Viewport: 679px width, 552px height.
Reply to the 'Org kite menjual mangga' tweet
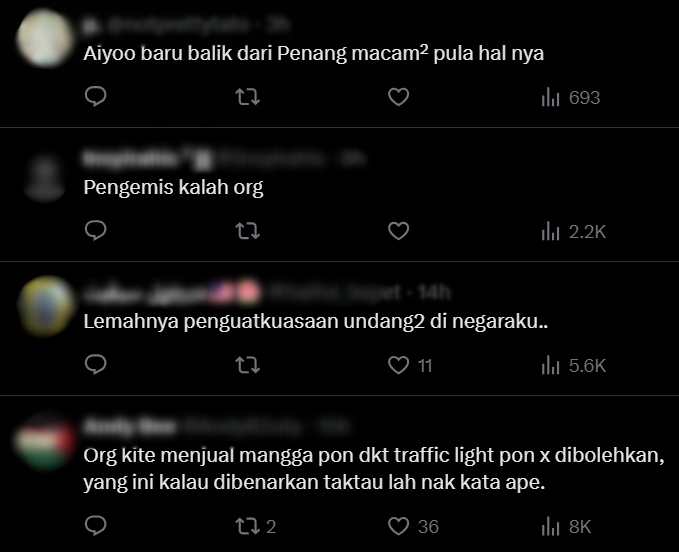pyautogui.click(x=95, y=526)
